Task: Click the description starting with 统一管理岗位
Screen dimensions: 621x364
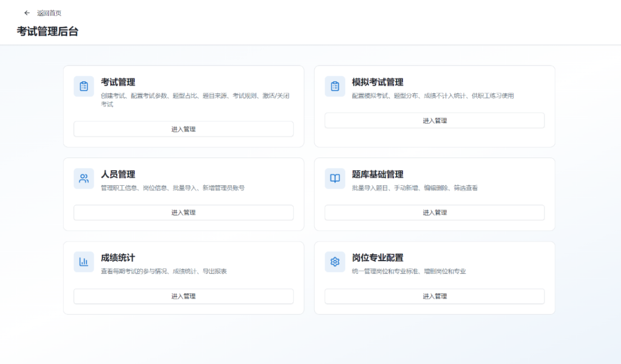Action: (x=409, y=271)
